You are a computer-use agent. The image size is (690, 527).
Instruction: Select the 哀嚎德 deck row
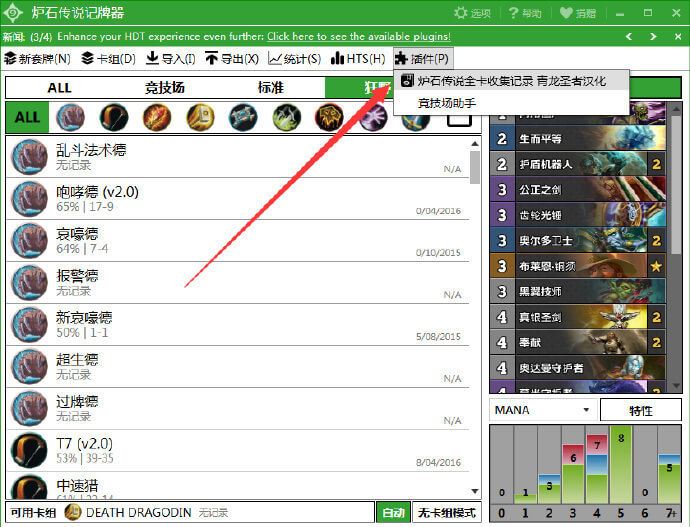[x=238, y=241]
